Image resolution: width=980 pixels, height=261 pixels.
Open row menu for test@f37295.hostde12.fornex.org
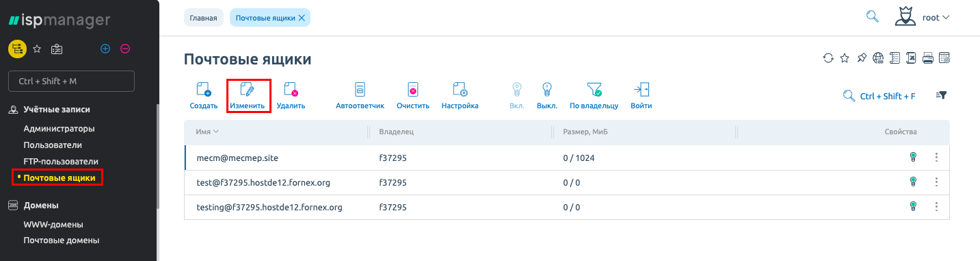click(x=936, y=182)
